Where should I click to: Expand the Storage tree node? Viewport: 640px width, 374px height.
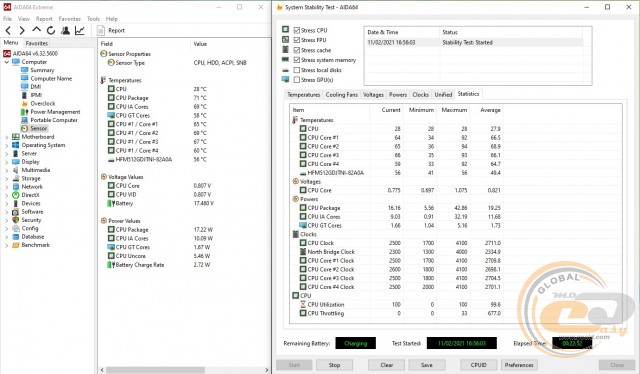pos(7,179)
